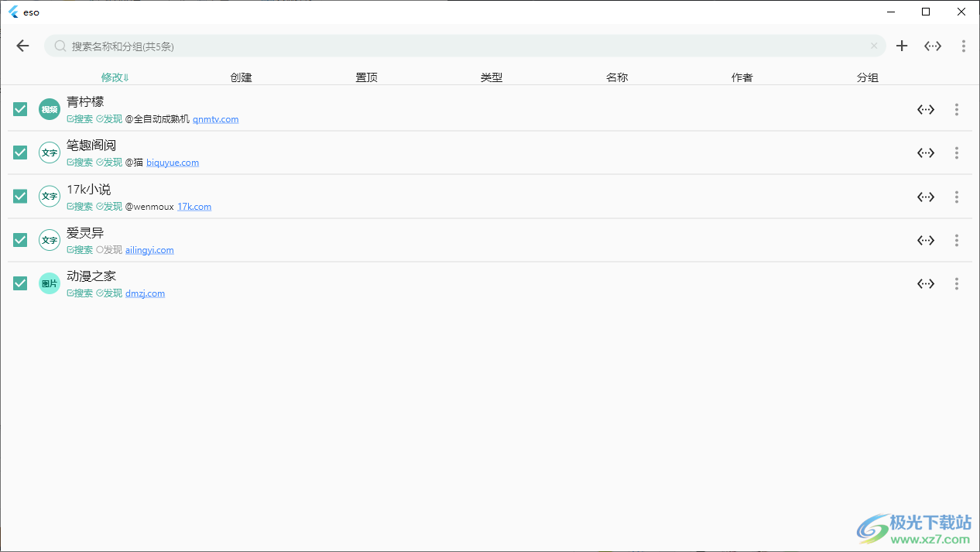Open the more options menu for 动漫之家
Image resolution: width=980 pixels, height=552 pixels.
[x=957, y=283]
